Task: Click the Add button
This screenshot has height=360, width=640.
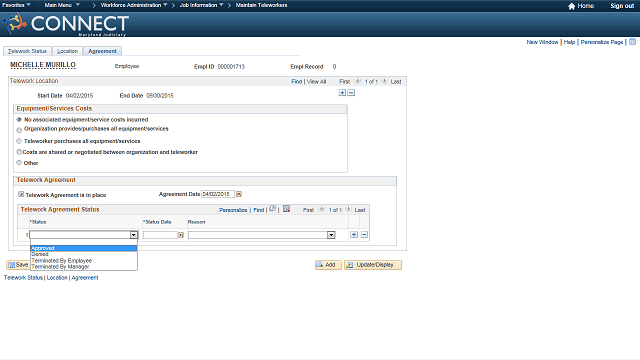Action: 328,265
